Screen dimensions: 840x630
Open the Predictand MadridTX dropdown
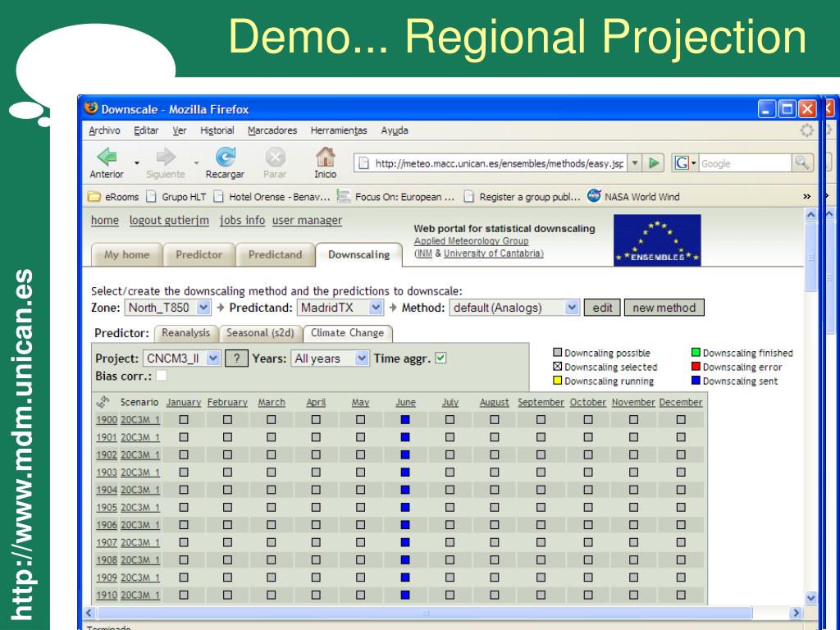coord(340,308)
